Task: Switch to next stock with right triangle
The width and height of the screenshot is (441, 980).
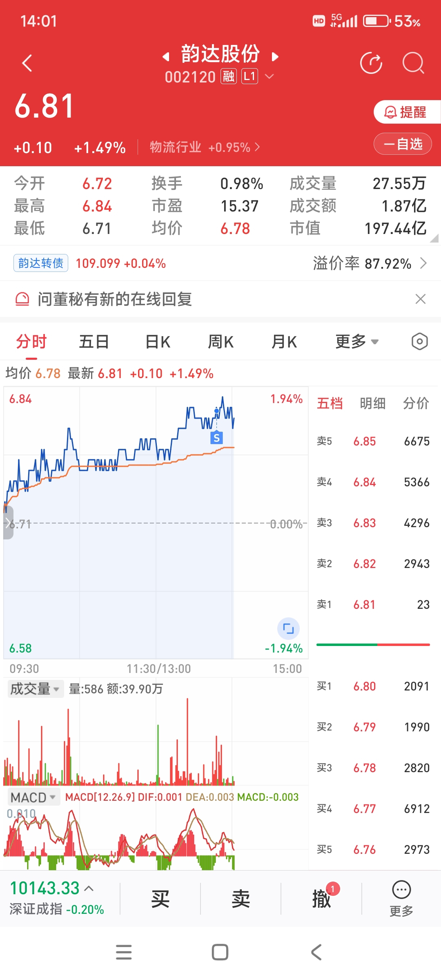Action: (275, 56)
